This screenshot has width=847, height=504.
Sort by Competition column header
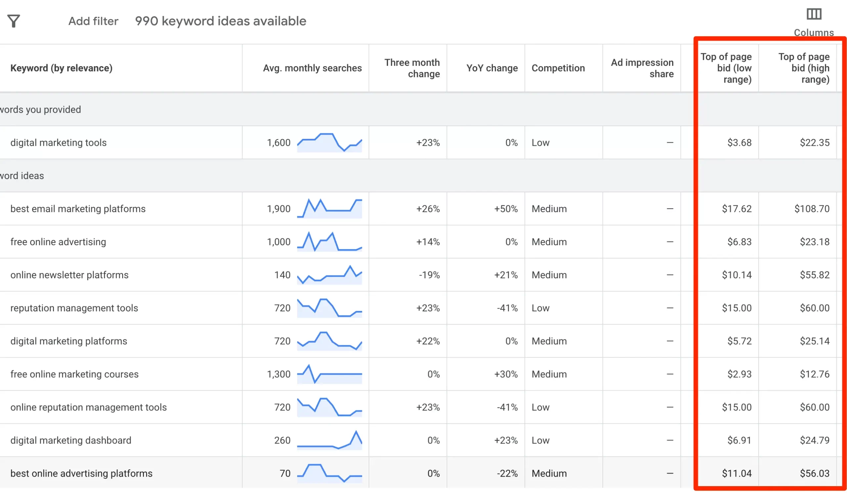pos(558,68)
